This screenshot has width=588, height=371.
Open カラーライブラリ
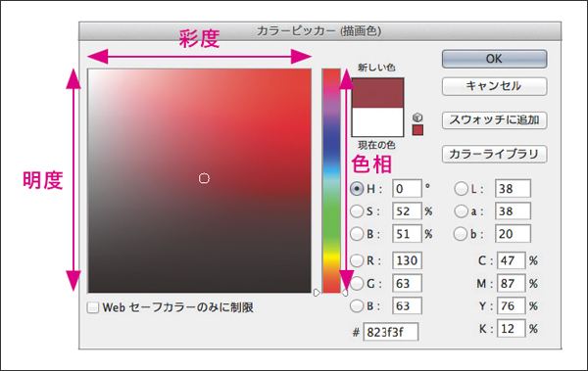click(494, 154)
